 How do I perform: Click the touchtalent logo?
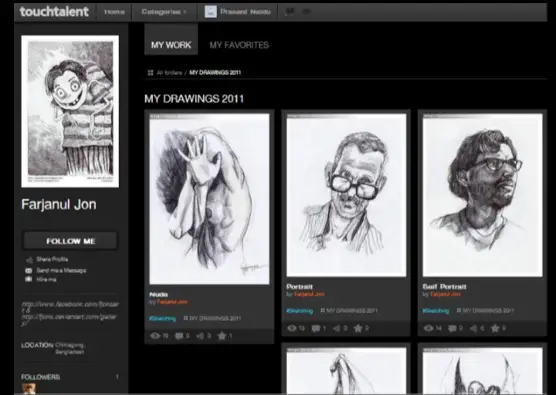click(x=54, y=12)
